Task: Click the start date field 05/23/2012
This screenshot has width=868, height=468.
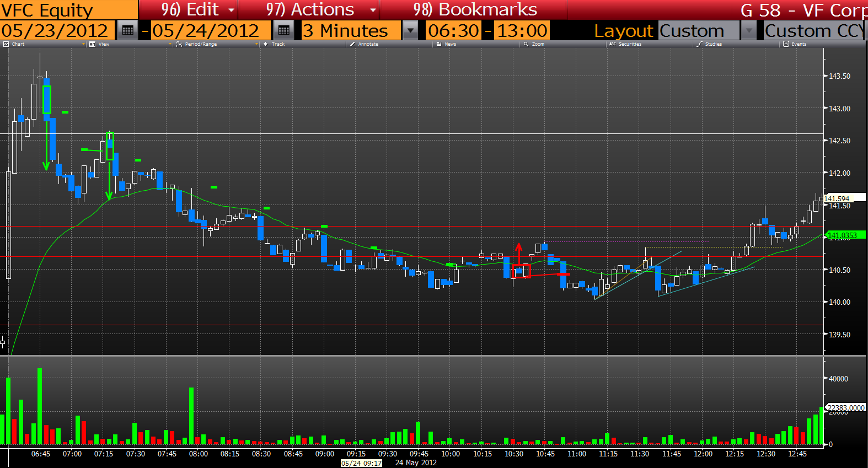Action: tap(57, 30)
